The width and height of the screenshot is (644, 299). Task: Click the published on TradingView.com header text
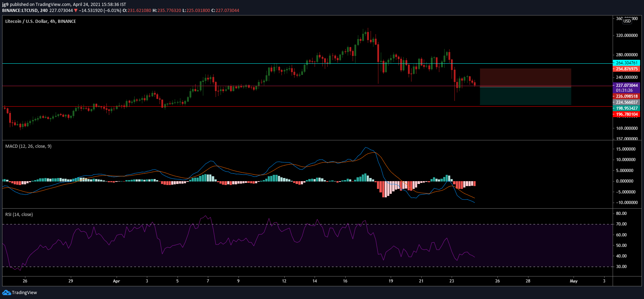[41, 5]
